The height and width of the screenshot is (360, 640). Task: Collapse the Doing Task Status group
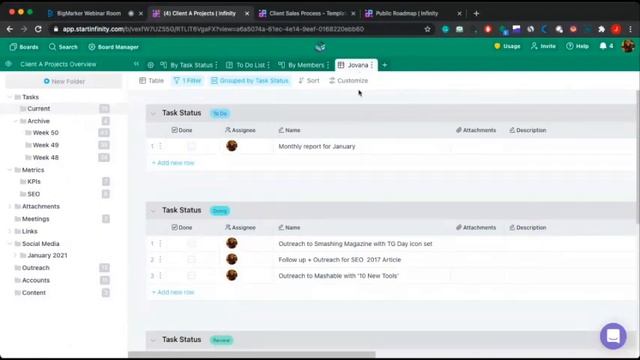153,211
